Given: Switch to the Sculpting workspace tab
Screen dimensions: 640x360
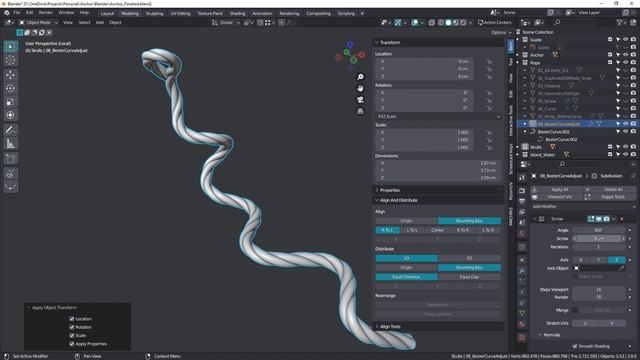Looking at the screenshot, I should pos(154,13).
